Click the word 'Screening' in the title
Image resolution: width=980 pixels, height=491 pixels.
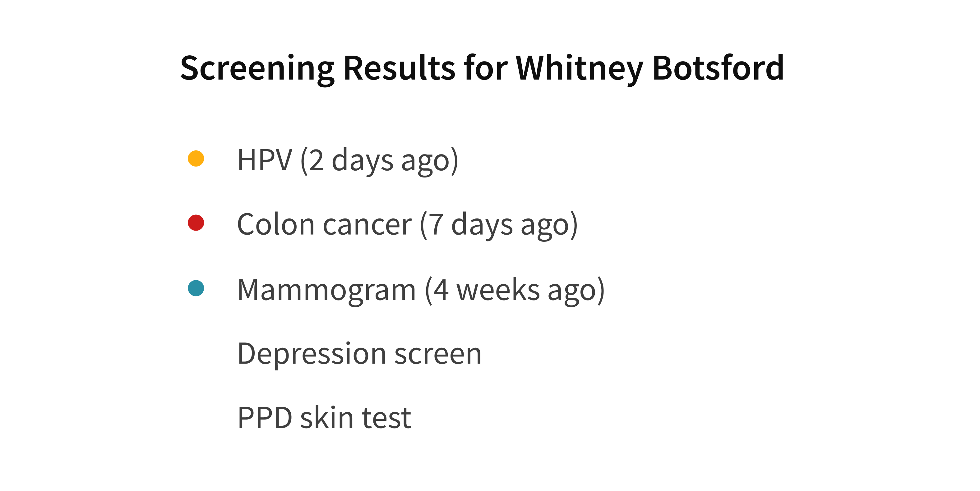click(x=257, y=68)
